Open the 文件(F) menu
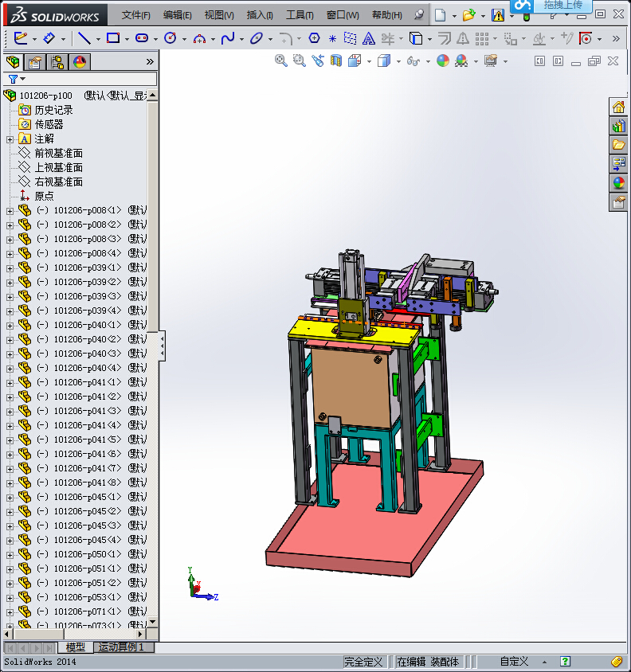This screenshot has width=631, height=672. pyautogui.click(x=135, y=15)
